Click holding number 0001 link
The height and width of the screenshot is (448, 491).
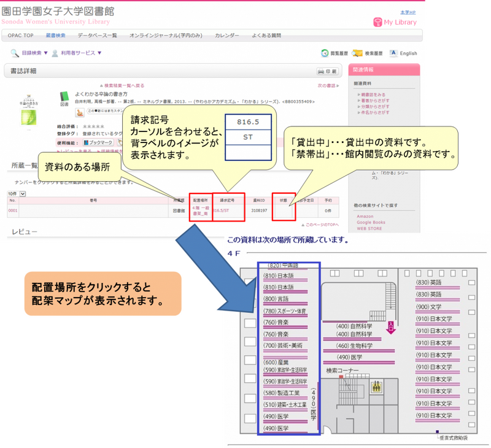pos(13,210)
